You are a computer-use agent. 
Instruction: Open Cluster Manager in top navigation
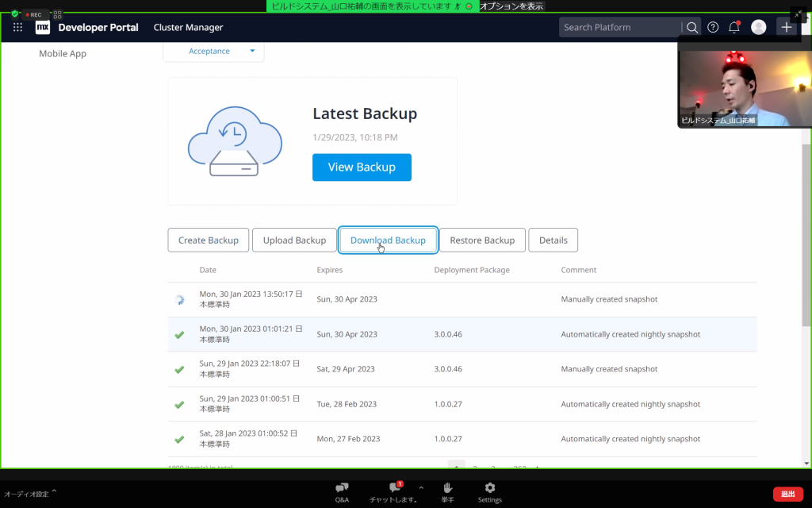[188, 27]
